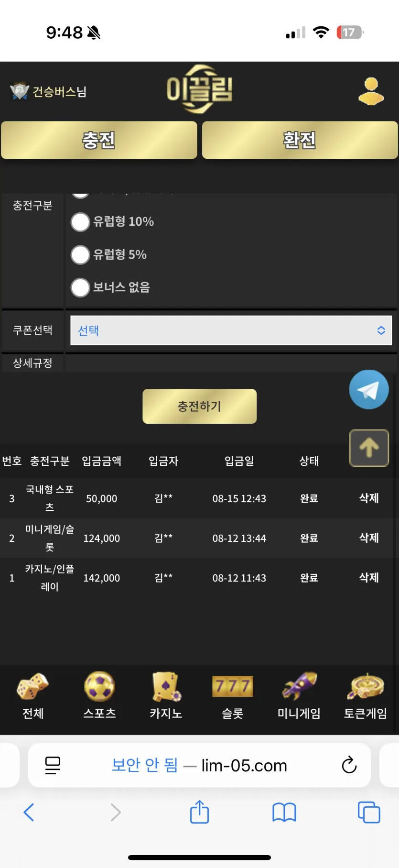Switch to the 충전 tab

(x=99, y=140)
